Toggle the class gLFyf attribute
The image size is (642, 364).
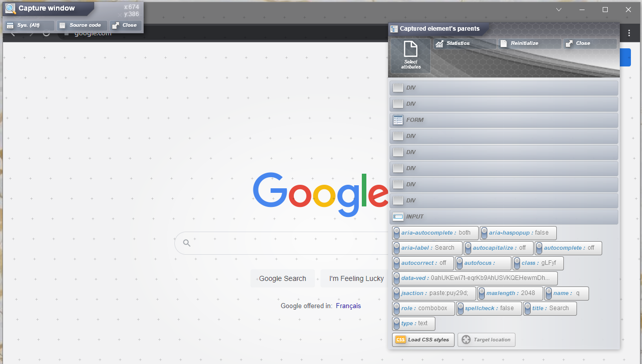538,263
